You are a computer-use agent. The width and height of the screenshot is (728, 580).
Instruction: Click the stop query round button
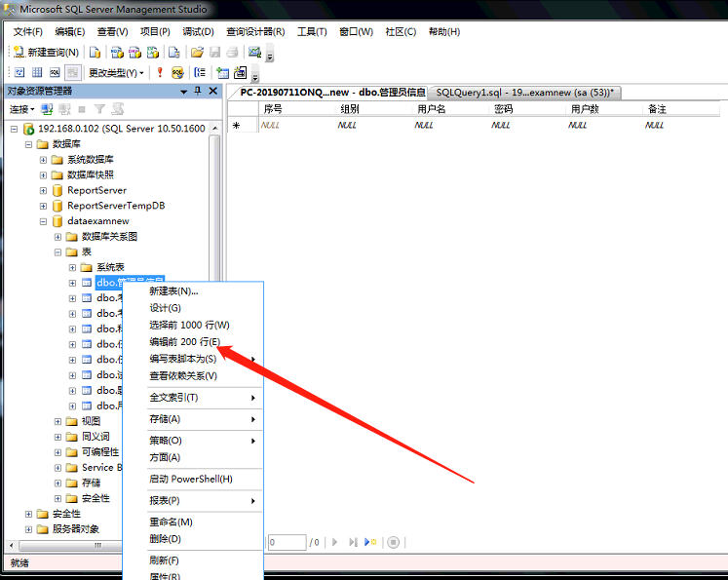pyautogui.click(x=393, y=542)
